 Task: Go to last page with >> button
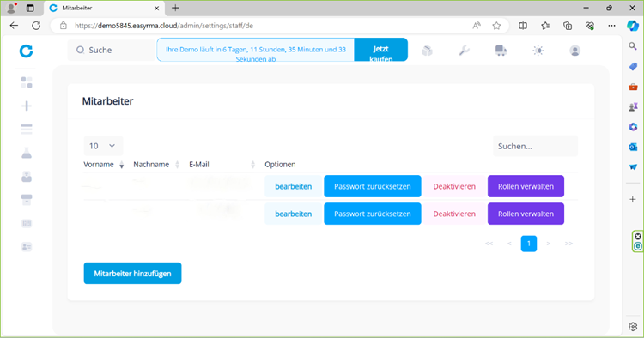[x=568, y=244]
